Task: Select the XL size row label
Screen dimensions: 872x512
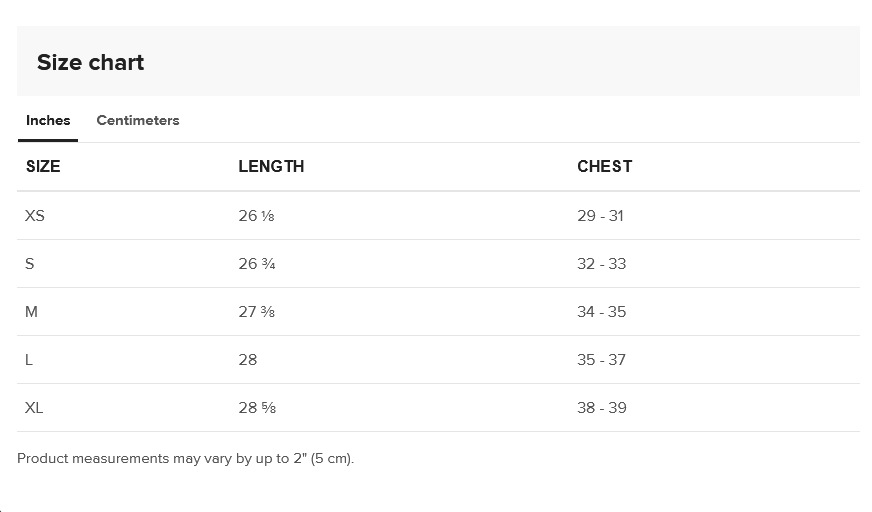Action: pos(34,408)
